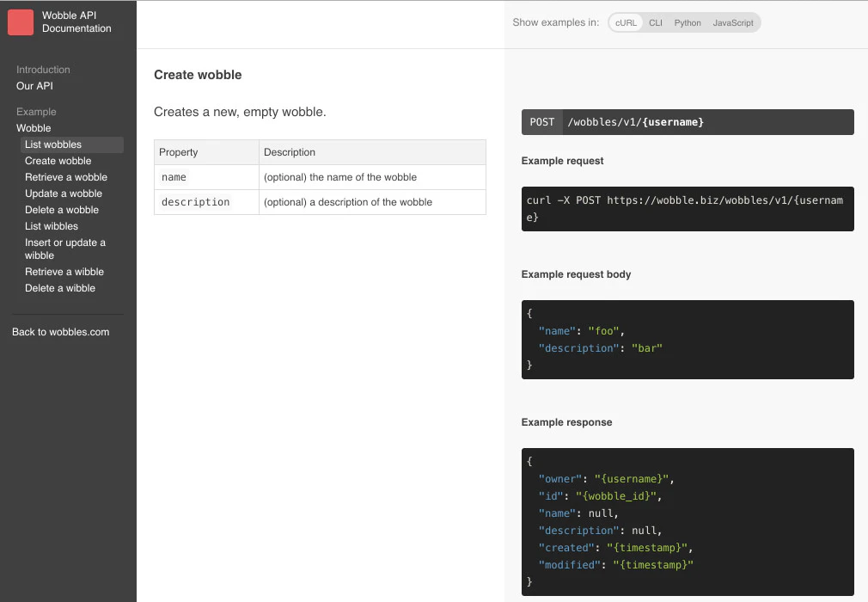Click the Description column header

(373, 152)
